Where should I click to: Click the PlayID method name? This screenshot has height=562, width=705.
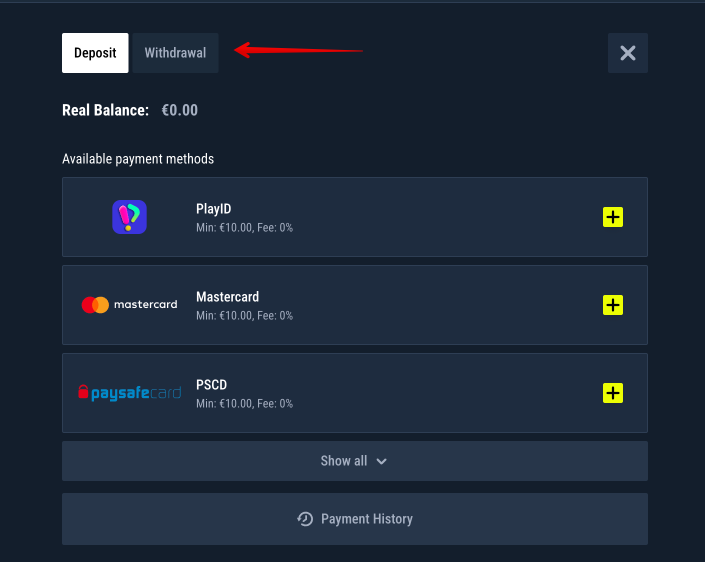tap(214, 209)
